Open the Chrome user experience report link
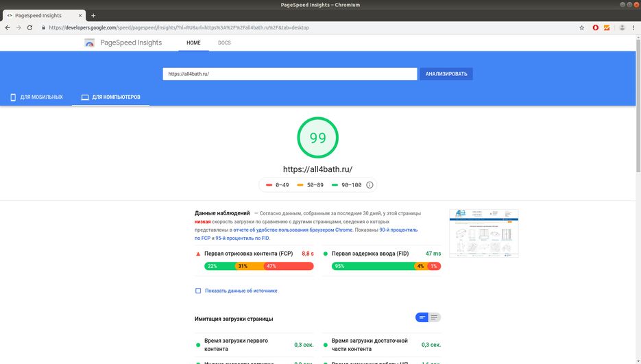Image resolution: width=641 pixels, height=364 pixels. pyautogui.click(x=293, y=230)
